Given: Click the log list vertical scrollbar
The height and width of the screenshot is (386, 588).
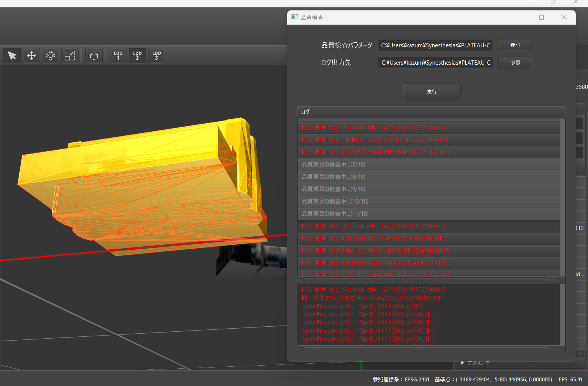Looking at the screenshot, I should tap(563, 197).
